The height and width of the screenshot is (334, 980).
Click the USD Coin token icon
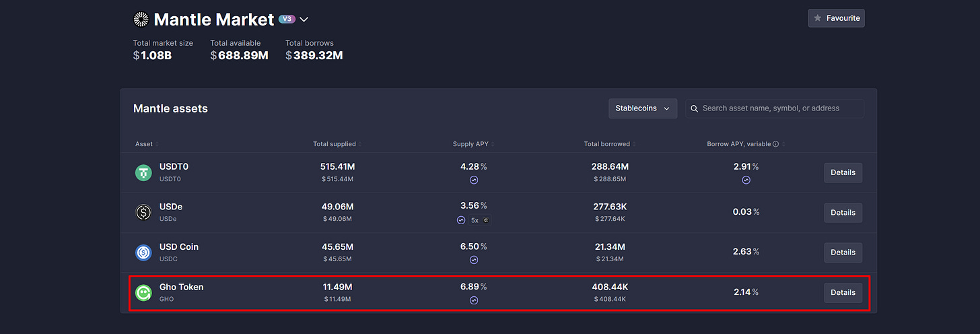143,253
